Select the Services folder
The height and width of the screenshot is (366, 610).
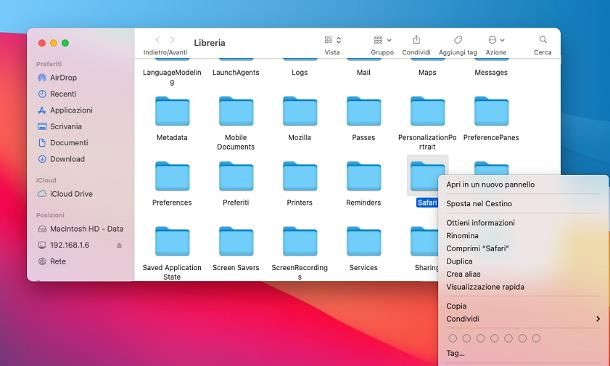pos(363,241)
